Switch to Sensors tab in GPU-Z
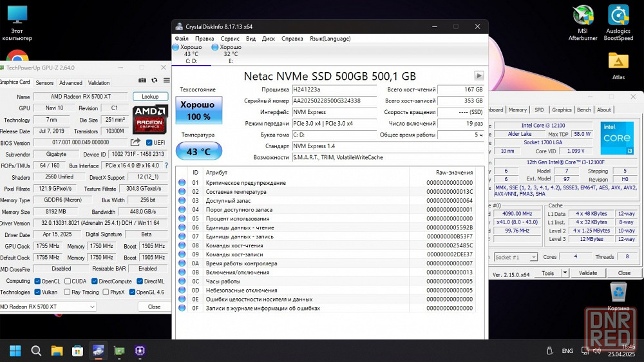This screenshot has height=362, width=644. point(44,82)
